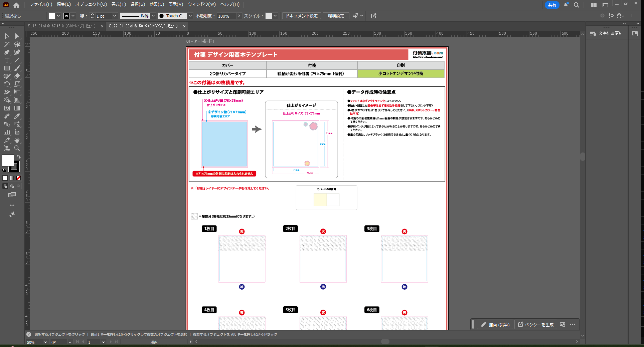
Task: Set paint mode to None
Action: (19, 178)
